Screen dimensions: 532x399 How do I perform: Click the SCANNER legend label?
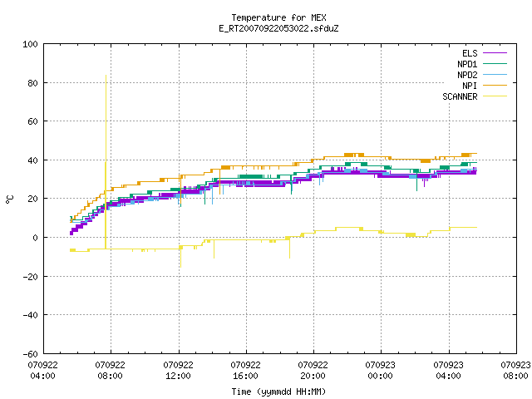(x=460, y=96)
